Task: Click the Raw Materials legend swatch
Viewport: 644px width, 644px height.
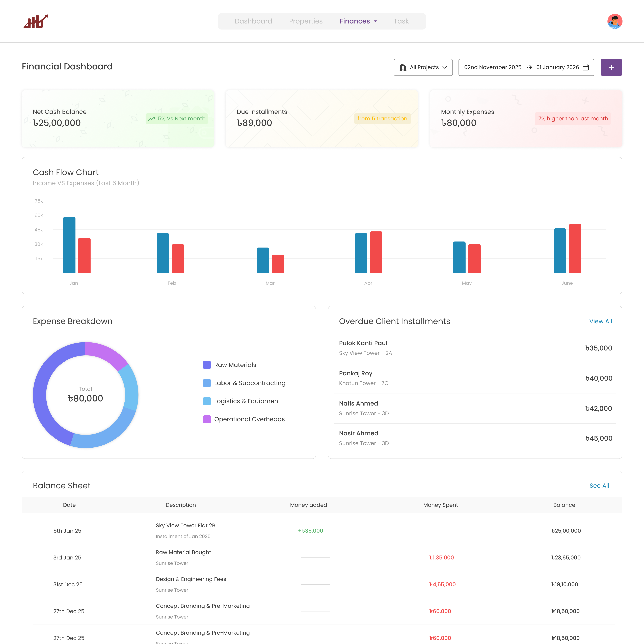Action: (207, 365)
